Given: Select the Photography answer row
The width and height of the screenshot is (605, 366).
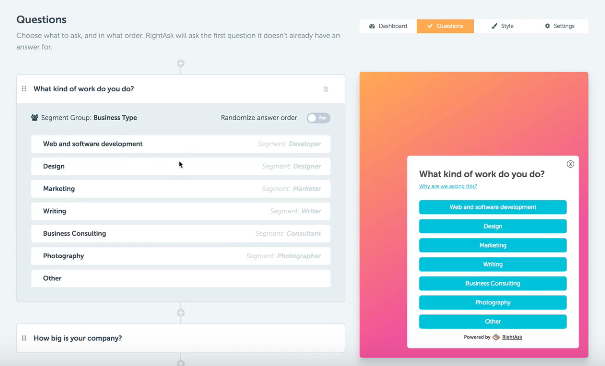Looking at the screenshot, I should (x=181, y=256).
